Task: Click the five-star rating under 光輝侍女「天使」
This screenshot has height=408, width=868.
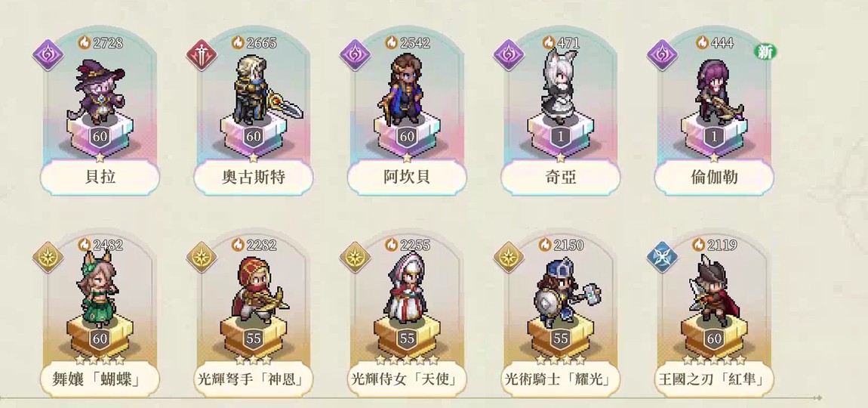Action: pyautogui.click(x=406, y=360)
